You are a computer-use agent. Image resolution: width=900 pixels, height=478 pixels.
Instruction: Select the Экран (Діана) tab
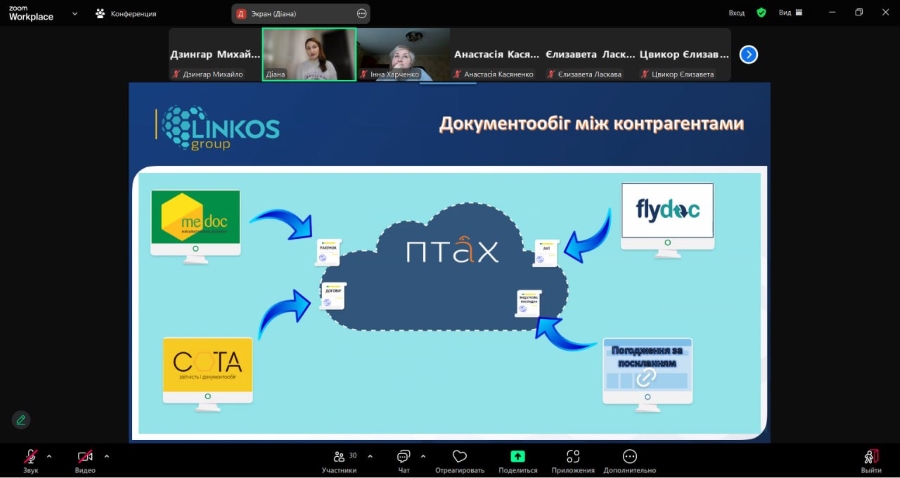(300, 14)
